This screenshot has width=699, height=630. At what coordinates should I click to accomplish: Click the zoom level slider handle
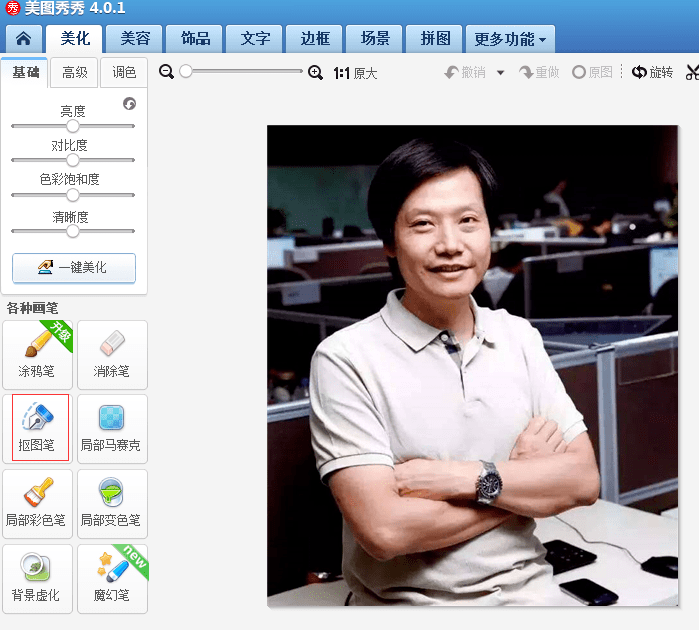click(x=186, y=71)
